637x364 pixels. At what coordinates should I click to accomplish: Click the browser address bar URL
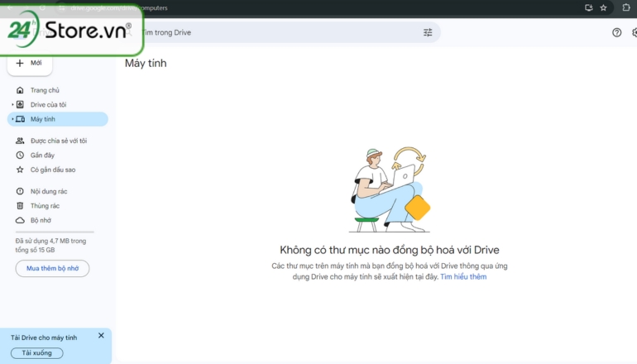[x=119, y=7]
